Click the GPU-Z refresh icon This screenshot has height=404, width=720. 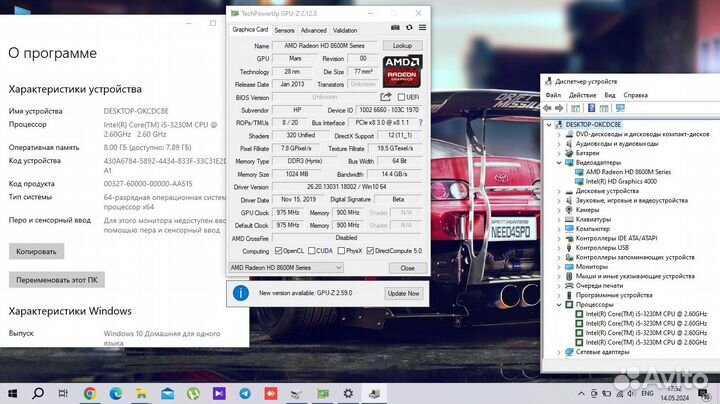point(409,28)
